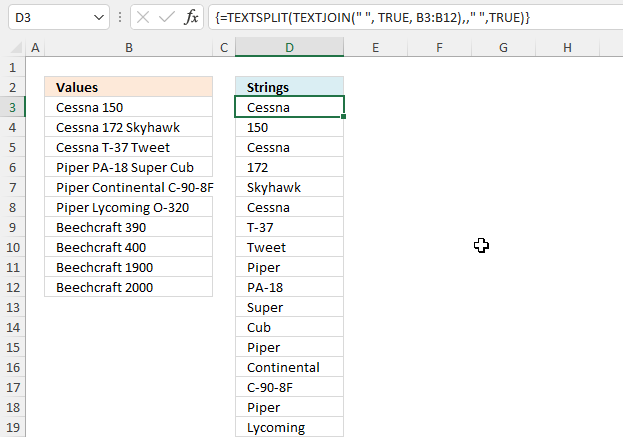The width and height of the screenshot is (623, 437).
Task: Select column H header
Action: click(x=567, y=48)
